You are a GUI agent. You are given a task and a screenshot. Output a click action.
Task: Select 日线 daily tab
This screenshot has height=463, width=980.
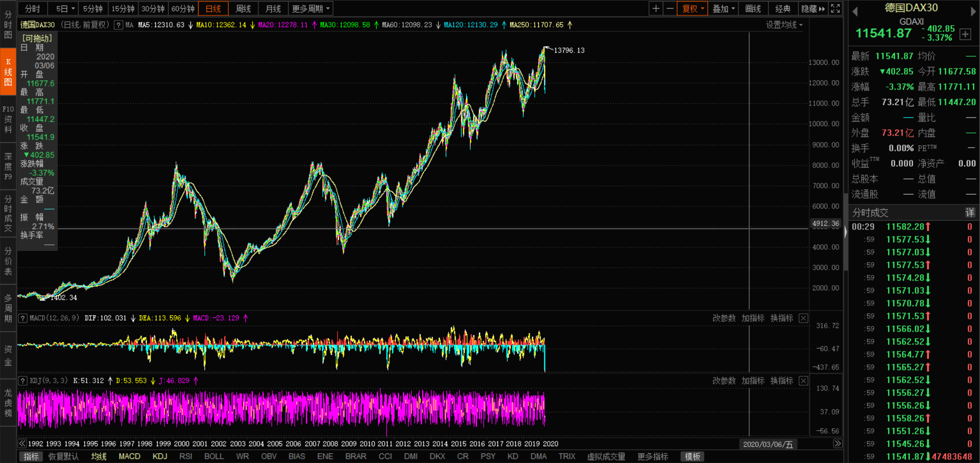(x=213, y=9)
